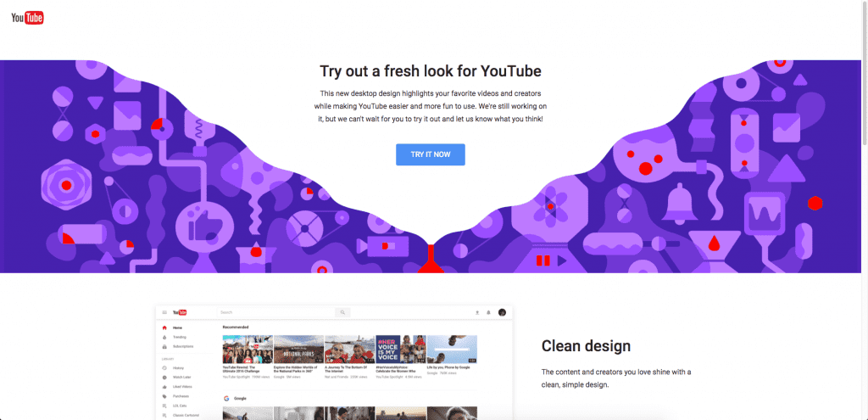Click the YouTube logo inside the preview header
Screen dimensions: 868x420
pos(180,312)
